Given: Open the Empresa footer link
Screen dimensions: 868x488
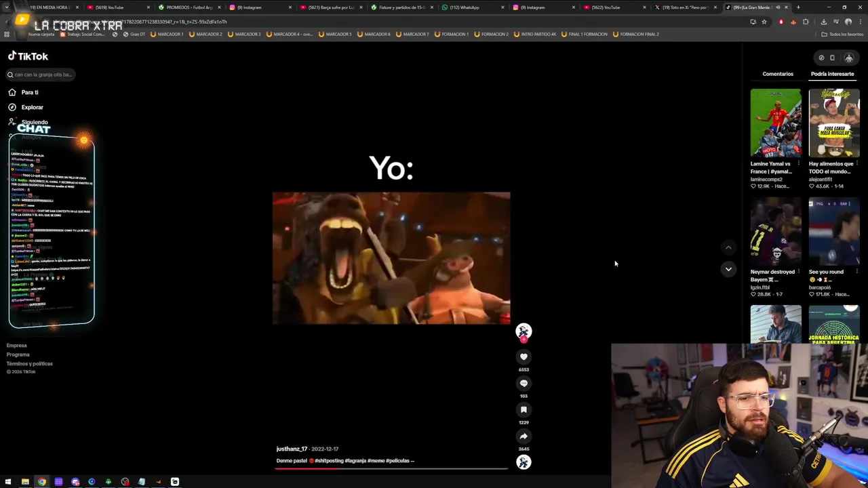Looking at the screenshot, I should (x=17, y=346).
